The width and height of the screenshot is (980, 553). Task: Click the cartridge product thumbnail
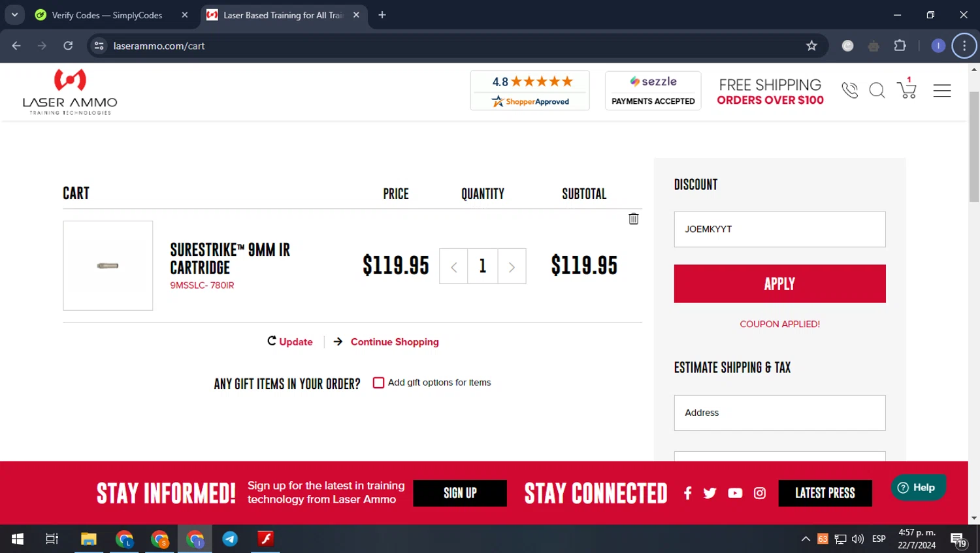pos(108,265)
